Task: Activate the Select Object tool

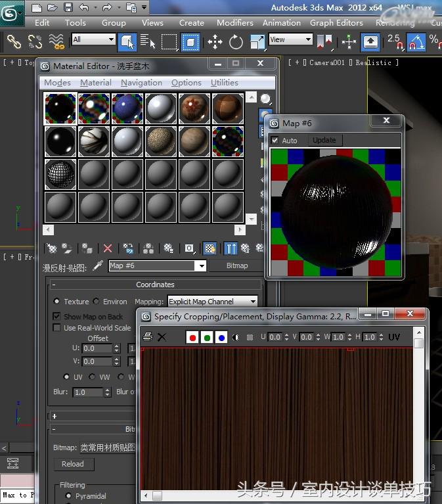Action: tap(127, 42)
